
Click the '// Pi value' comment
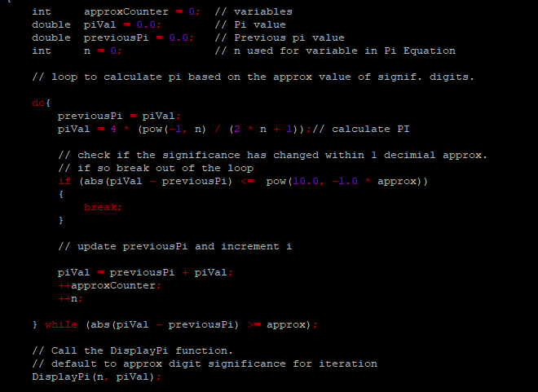point(250,24)
